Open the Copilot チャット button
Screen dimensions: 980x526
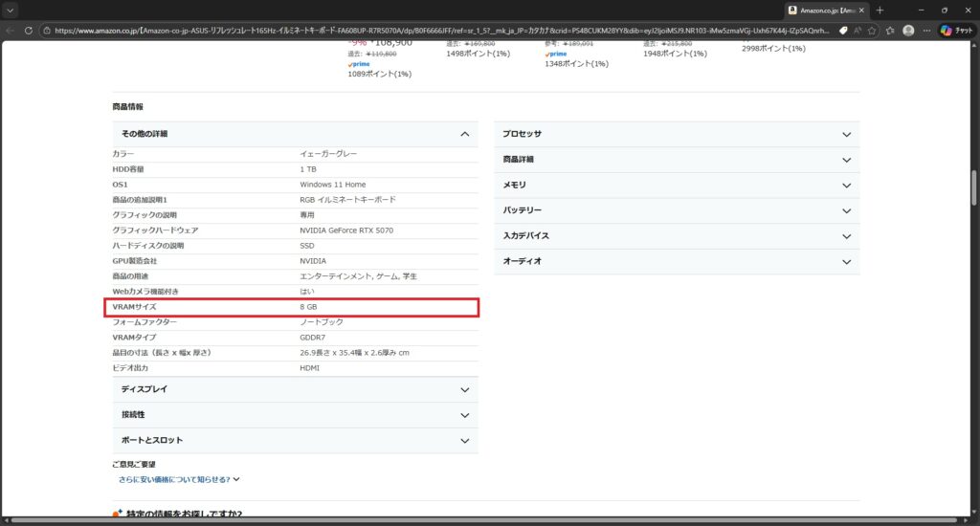[x=957, y=30]
